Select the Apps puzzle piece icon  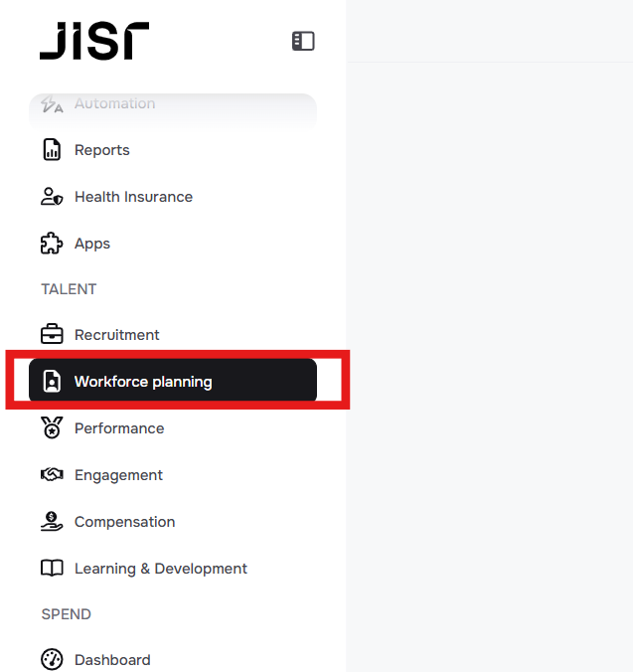click(52, 244)
